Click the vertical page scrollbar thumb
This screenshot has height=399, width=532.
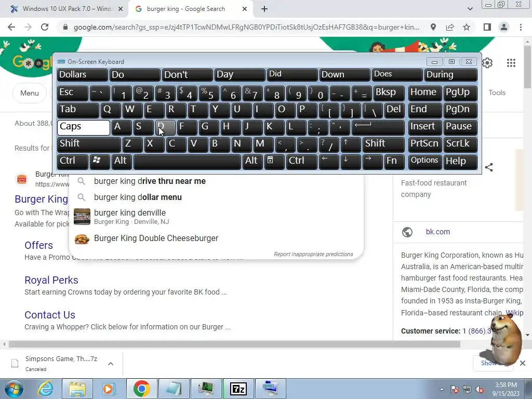click(527, 67)
